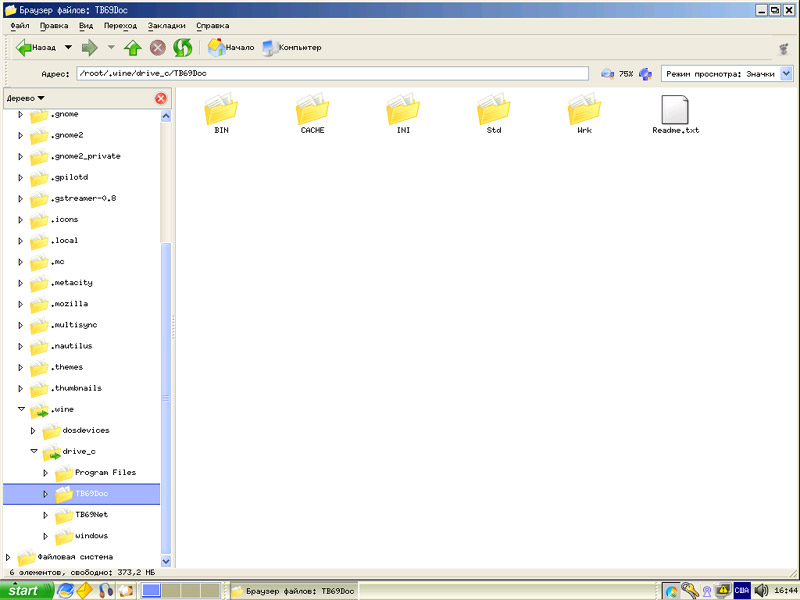This screenshot has height=600, width=800.
Task: Click the address bar path field
Action: coord(333,73)
